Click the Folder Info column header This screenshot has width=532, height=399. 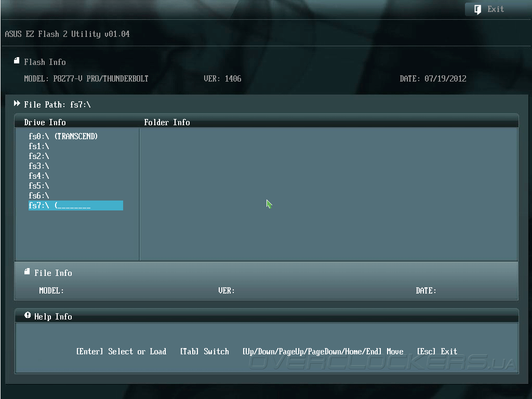tap(167, 123)
